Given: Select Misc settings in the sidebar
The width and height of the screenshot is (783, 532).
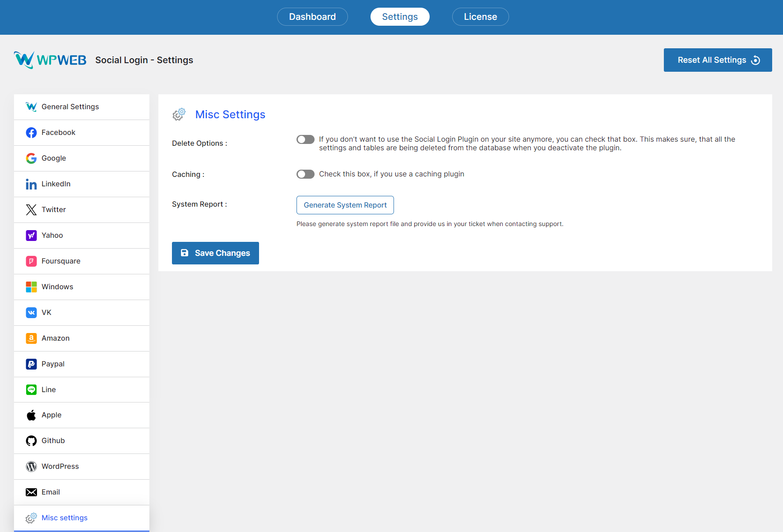Looking at the screenshot, I should click(82, 518).
